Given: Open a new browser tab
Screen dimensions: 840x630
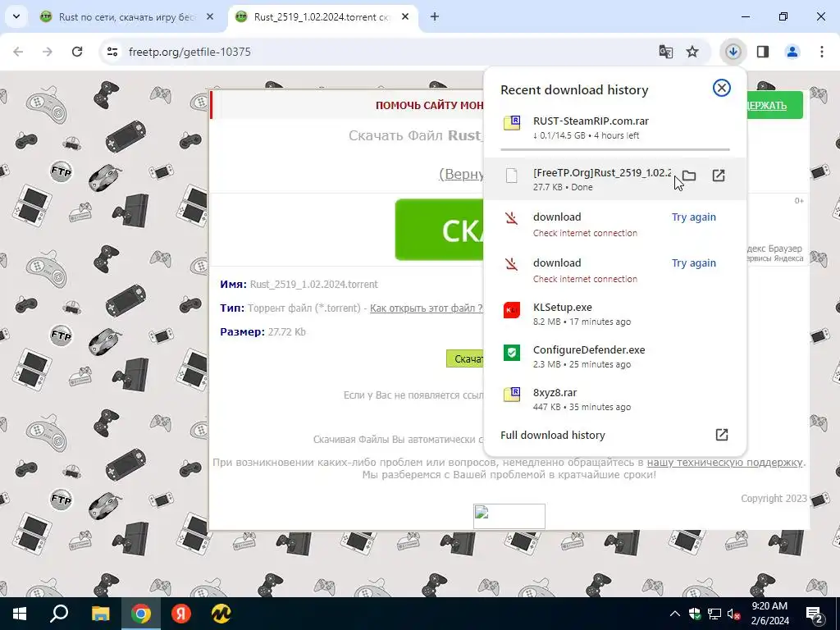Looking at the screenshot, I should [x=435, y=16].
